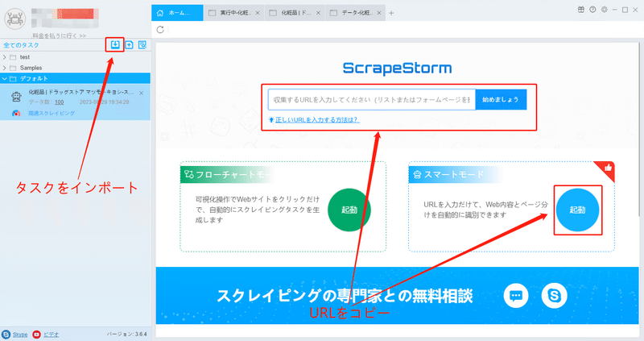Click the ScrapeStorm logo
The height and width of the screenshot is (341, 644).
(397, 68)
